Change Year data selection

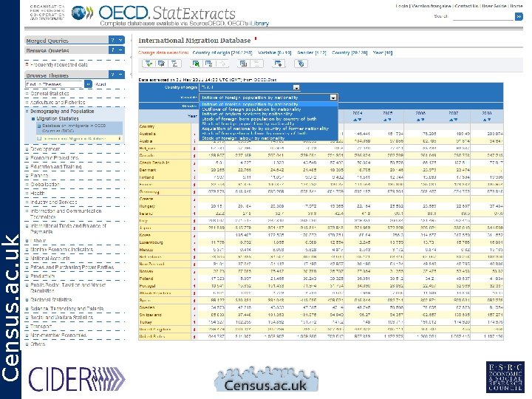click(x=383, y=52)
